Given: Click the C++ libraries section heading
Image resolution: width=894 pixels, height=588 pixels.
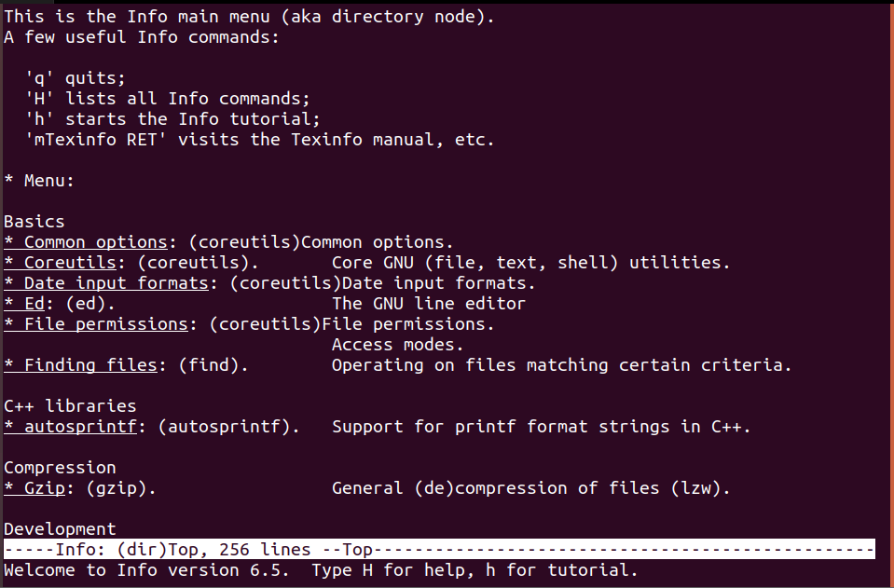Looking at the screenshot, I should (x=70, y=406).
